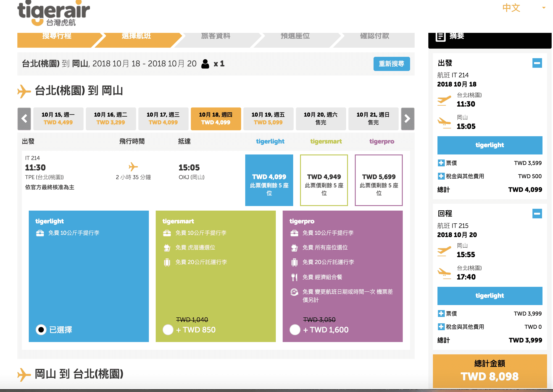Collapse the 回程 summary section

(537, 214)
